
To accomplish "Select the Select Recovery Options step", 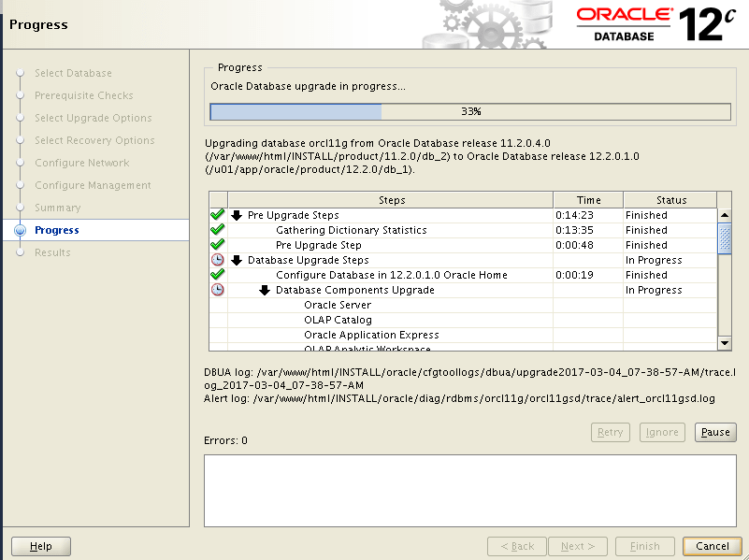I will tap(94, 140).
